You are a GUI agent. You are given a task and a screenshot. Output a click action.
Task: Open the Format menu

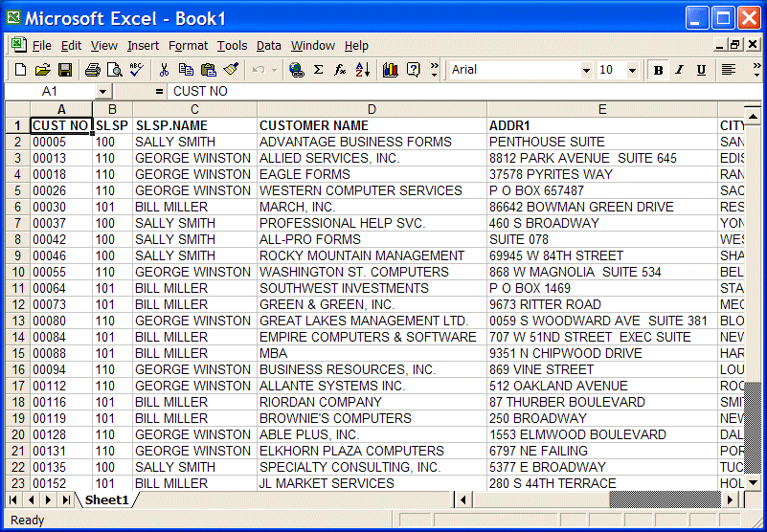(188, 45)
